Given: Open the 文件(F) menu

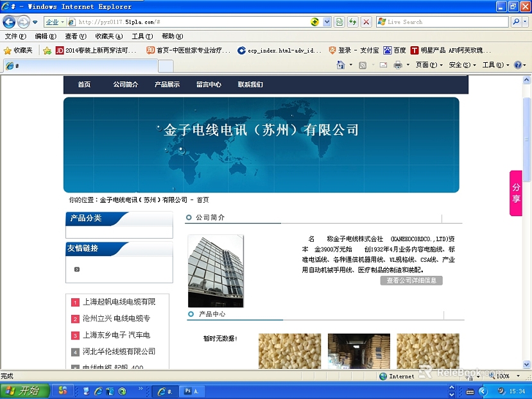Looking at the screenshot, I should (x=15, y=37).
